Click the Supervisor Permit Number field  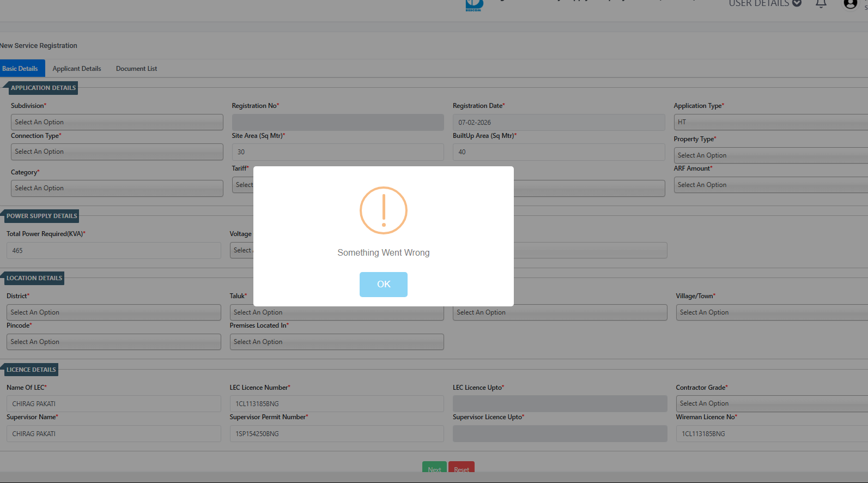tap(337, 433)
